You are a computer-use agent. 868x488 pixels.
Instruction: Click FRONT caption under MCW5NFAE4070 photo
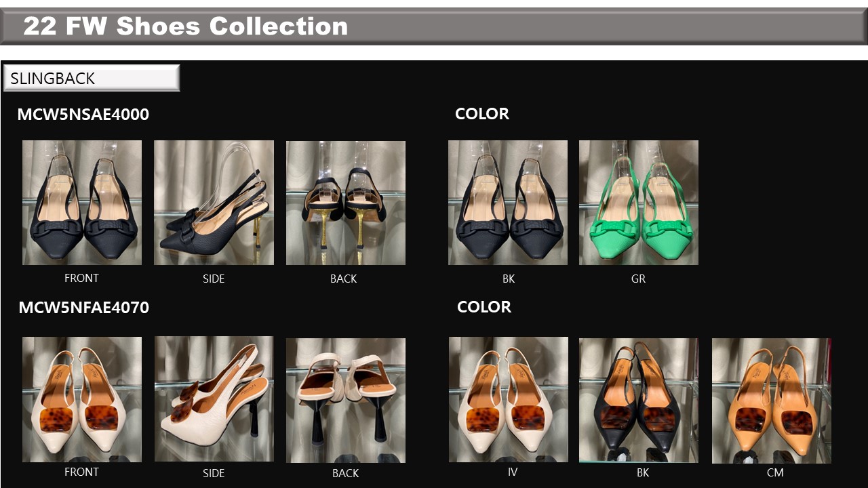81,472
